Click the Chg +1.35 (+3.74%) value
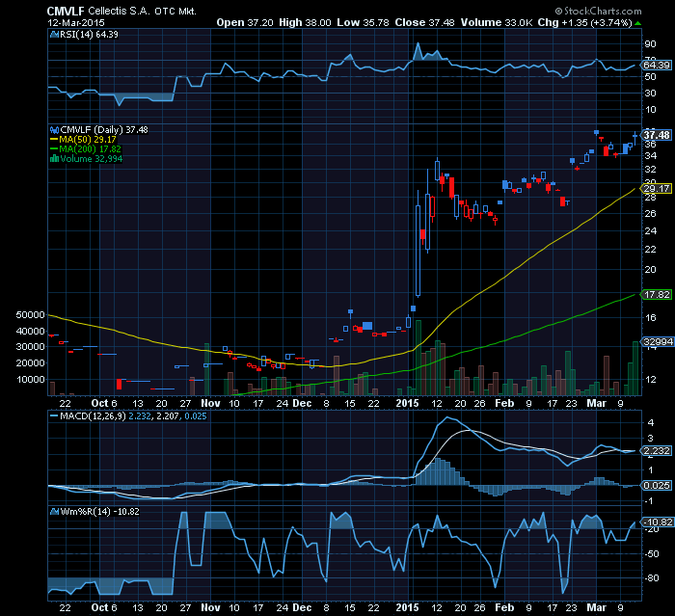The height and width of the screenshot is (616, 675). 584,22
